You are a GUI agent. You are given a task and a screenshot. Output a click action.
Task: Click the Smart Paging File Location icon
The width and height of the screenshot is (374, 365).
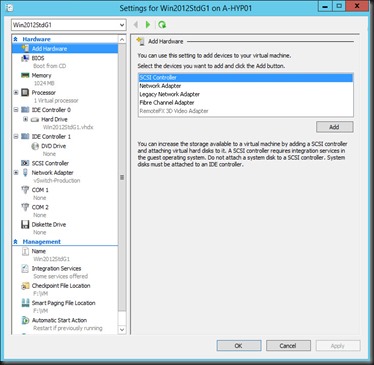point(25,303)
